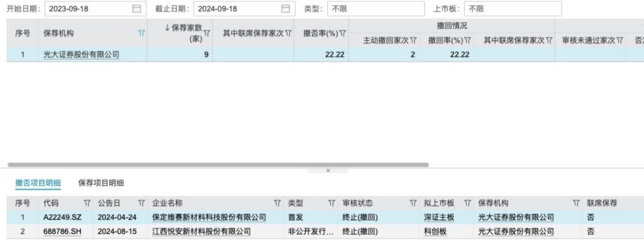This screenshot has width=644, height=240.
Task: Open the 上市板 dropdown set to 不限
Action: [513, 8]
